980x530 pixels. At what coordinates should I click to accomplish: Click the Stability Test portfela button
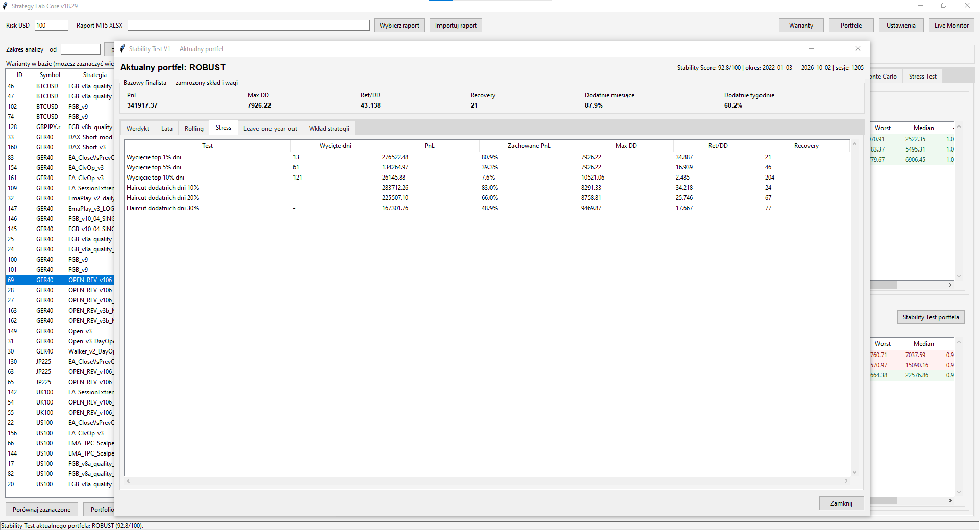click(930, 317)
